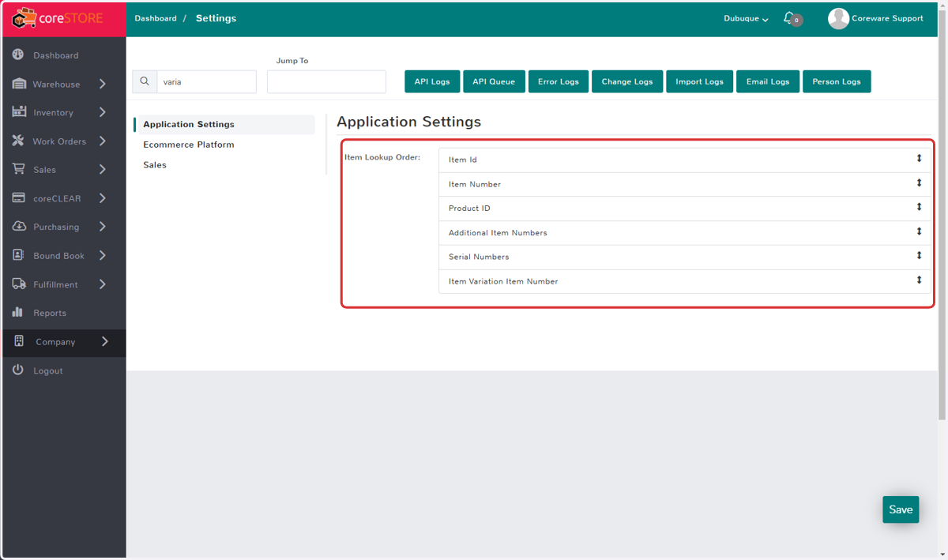948x560 pixels.
Task: Expand the Fulfillment chevron
Action: point(103,284)
